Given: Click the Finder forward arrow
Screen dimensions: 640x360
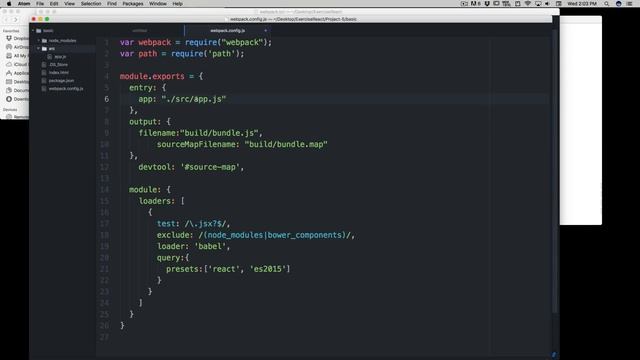Looking at the screenshot, I should coord(16,20).
